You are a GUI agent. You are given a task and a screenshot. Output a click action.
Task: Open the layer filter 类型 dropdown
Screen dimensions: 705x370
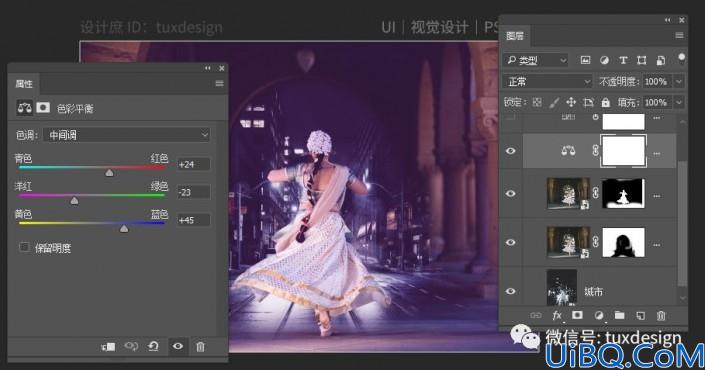(536, 60)
